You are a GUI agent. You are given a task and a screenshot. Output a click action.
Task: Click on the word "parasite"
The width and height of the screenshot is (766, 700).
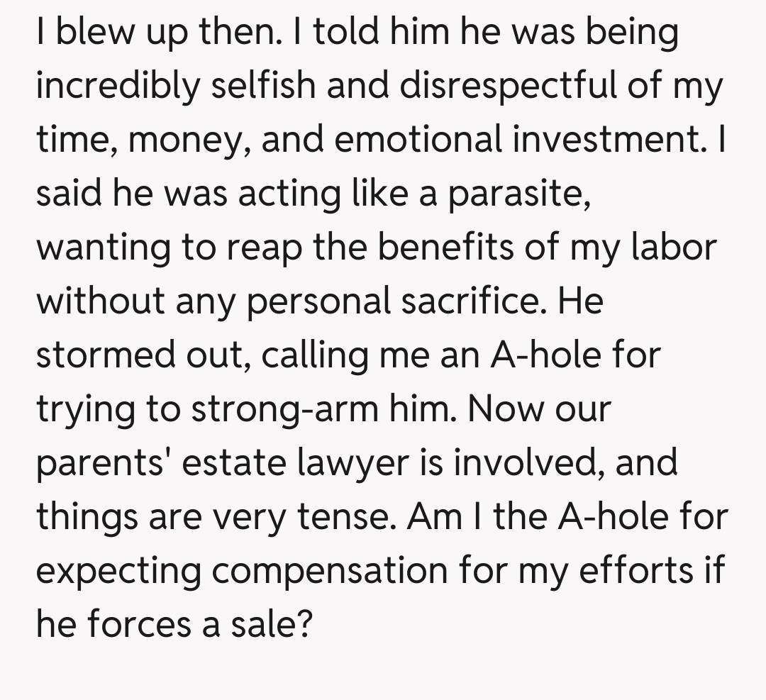pyautogui.click(x=517, y=194)
